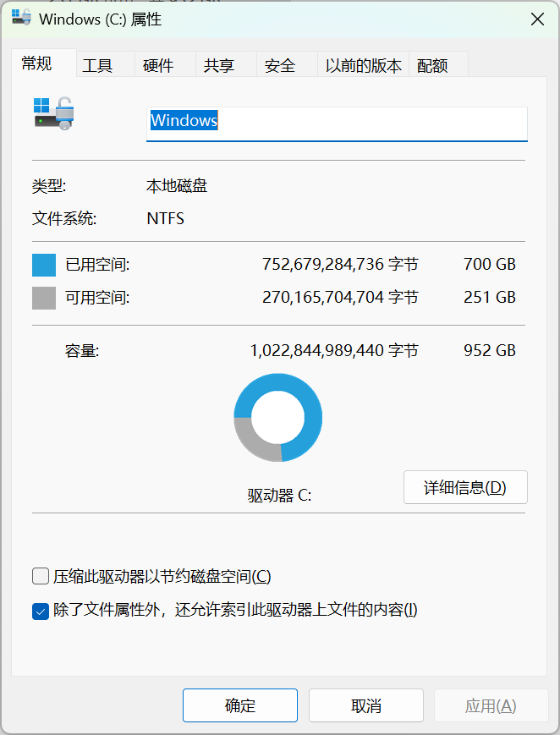
Task: Click the 可用空间: label
Action: (x=97, y=298)
